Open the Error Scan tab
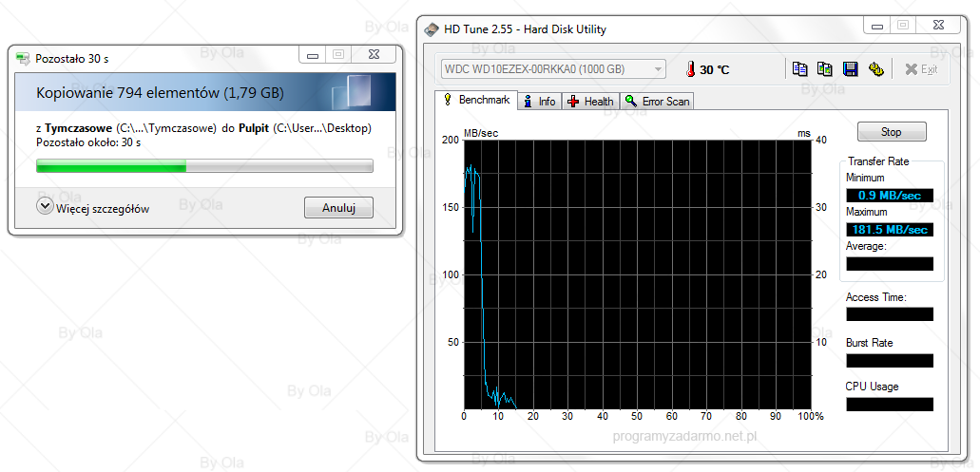 [x=657, y=101]
